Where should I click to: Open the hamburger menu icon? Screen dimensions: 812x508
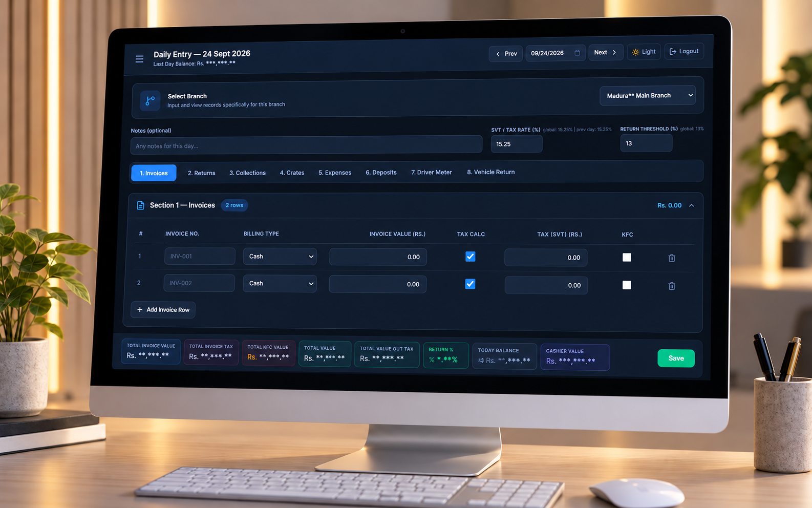click(139, 59)
